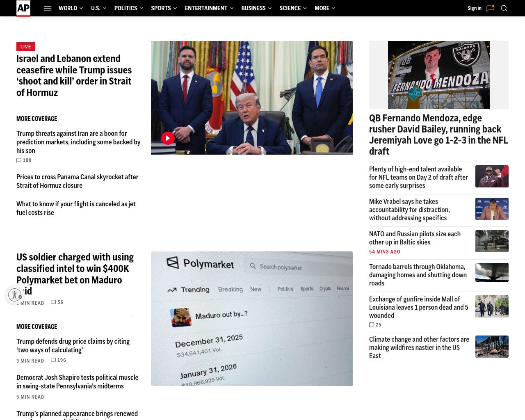Click the Oklahoma tornado thumbnail
This screenshot has height=420, width=525.
492,272
